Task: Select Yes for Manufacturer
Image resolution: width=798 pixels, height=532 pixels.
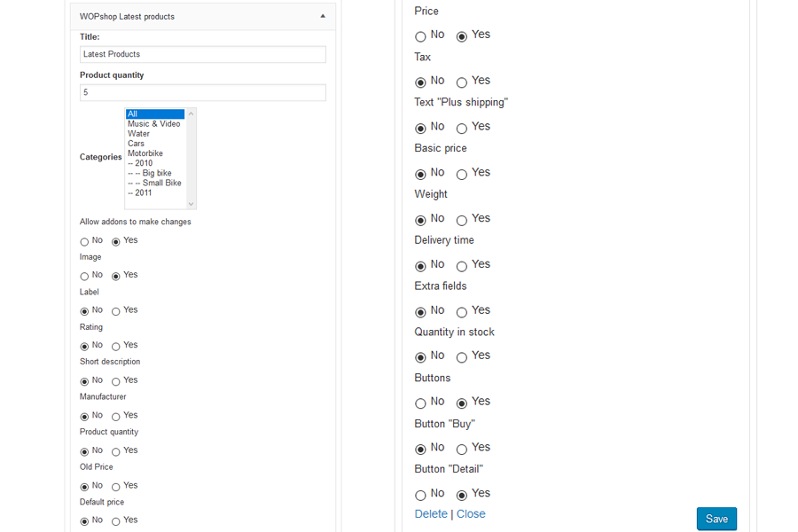Action: pos(116,417)
